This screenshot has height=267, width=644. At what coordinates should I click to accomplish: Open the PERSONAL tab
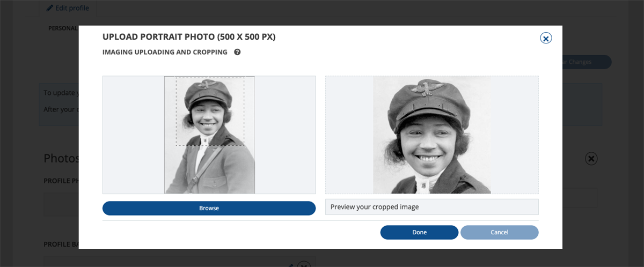63,28
